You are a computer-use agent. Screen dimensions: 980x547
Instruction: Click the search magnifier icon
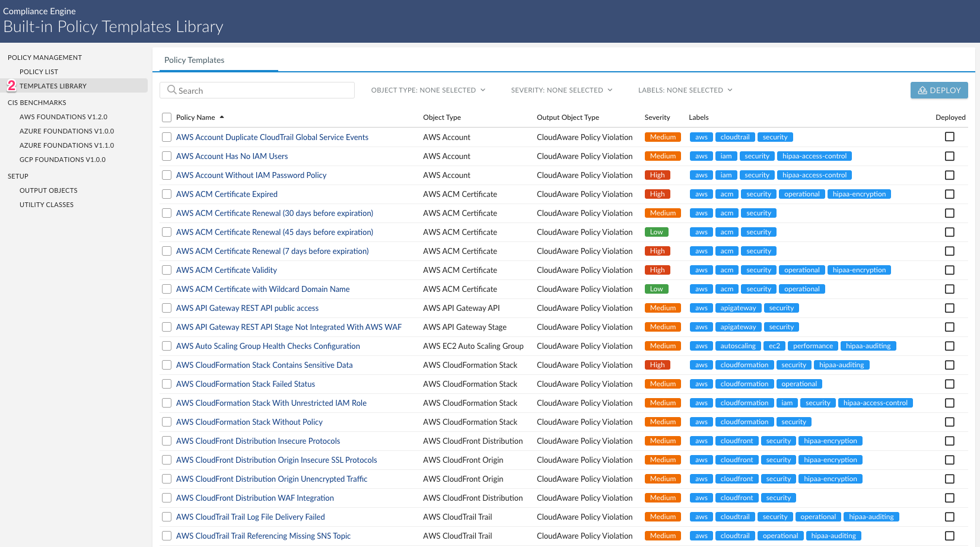point(171,90)
